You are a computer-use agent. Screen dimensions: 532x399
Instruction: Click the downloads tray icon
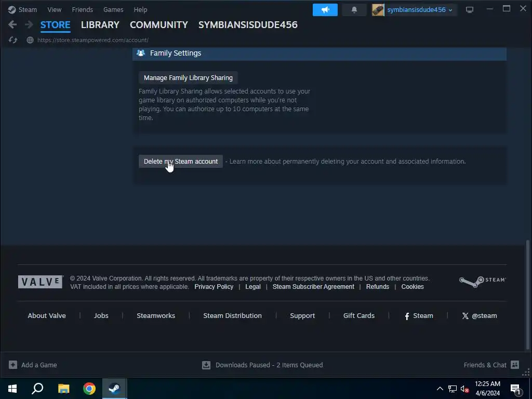point(206,365)
